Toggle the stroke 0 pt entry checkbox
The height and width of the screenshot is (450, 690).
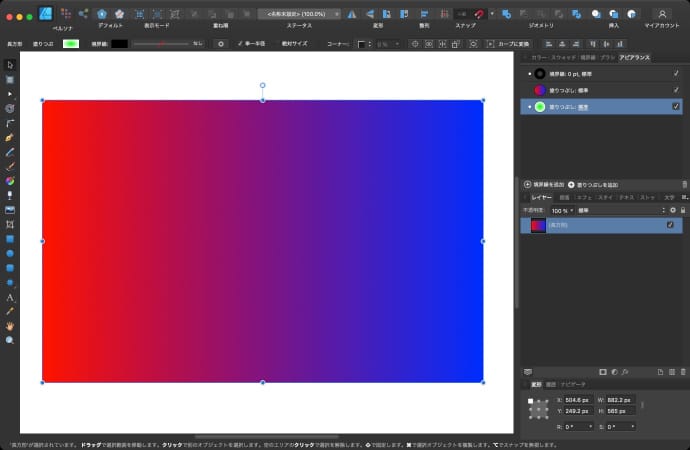tap(677, 73)
